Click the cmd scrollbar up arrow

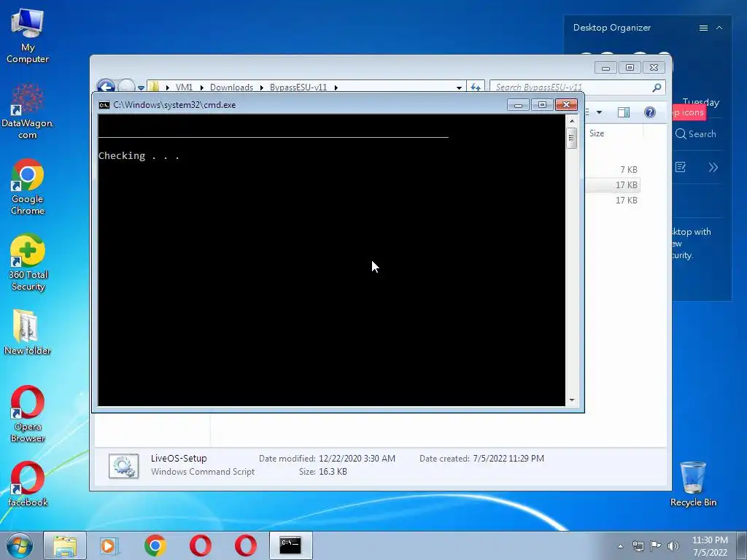point(572,121)
